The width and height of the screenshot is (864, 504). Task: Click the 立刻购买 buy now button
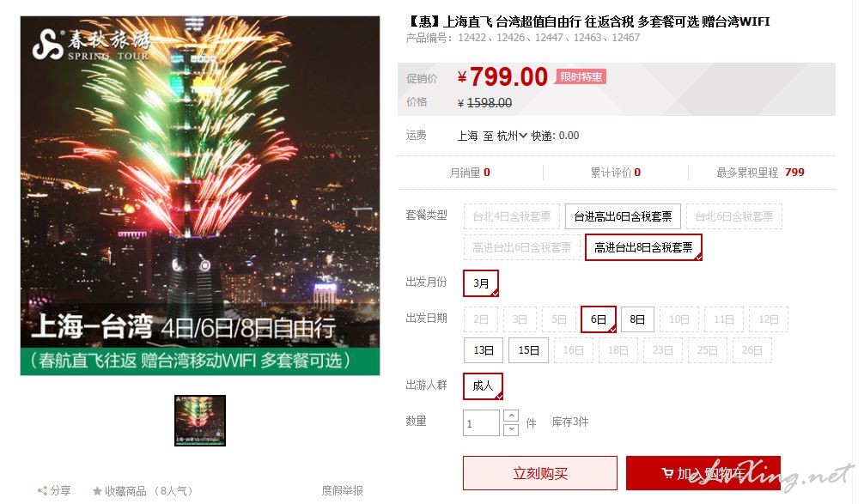coord(540,473)
